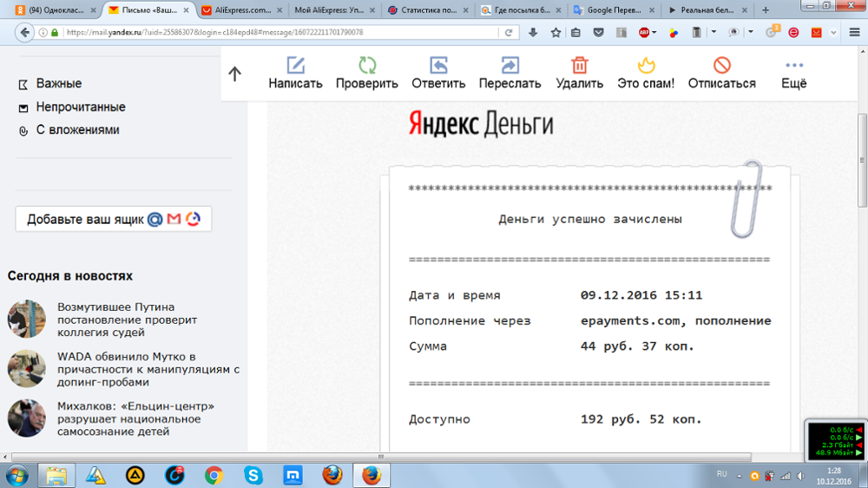Click the site info icon in address bar
This screenshot has height=488, width=868.
tap(43, 33)
